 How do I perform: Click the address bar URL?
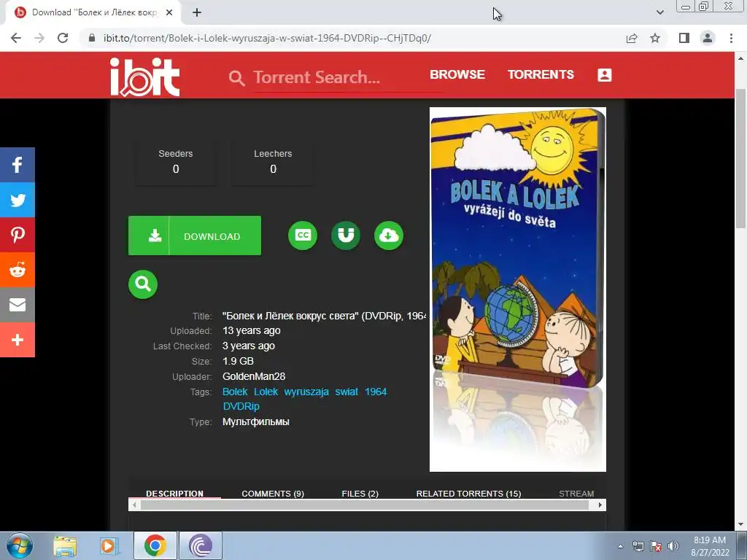[x=267, y=38]
